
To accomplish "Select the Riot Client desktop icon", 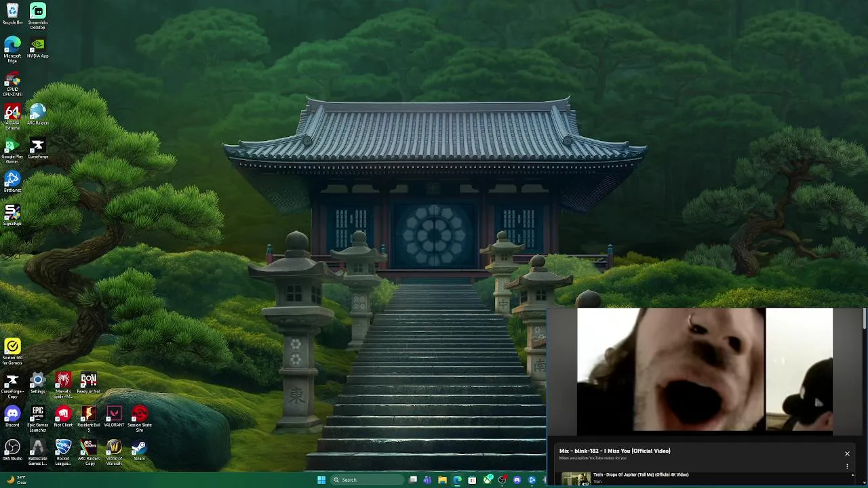I will click(x=63, y=417).
